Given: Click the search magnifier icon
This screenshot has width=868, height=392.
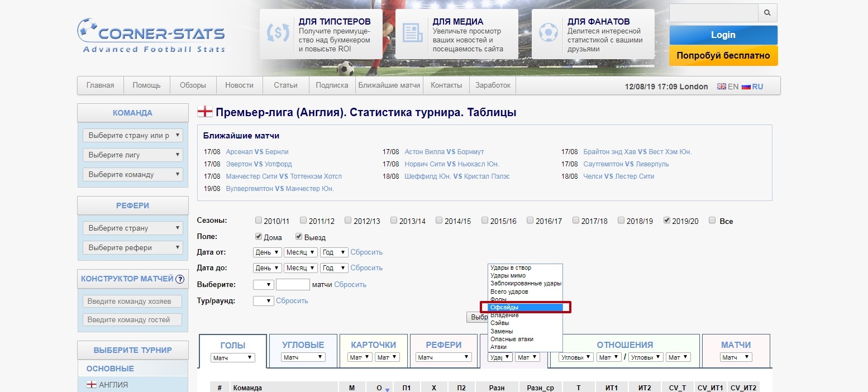Looking at the screenshot, I should [767, 12].
